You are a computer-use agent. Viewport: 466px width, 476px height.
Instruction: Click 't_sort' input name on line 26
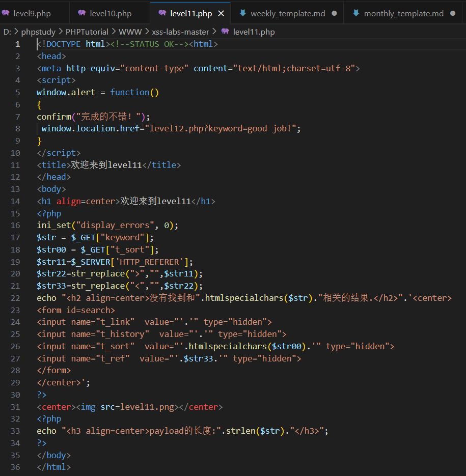point(116,346)
